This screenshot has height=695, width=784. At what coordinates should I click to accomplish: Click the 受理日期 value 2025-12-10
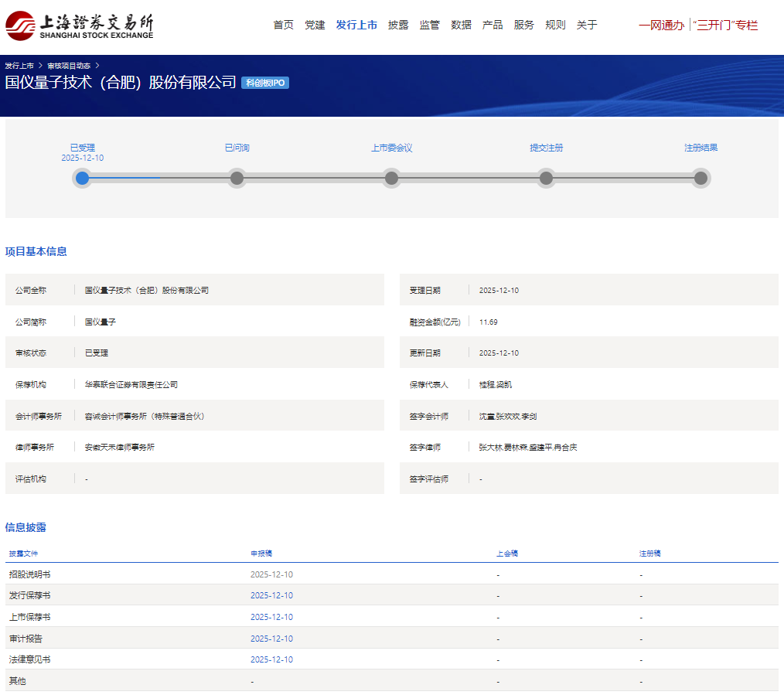pyautogui.click(x=499, y=291)
